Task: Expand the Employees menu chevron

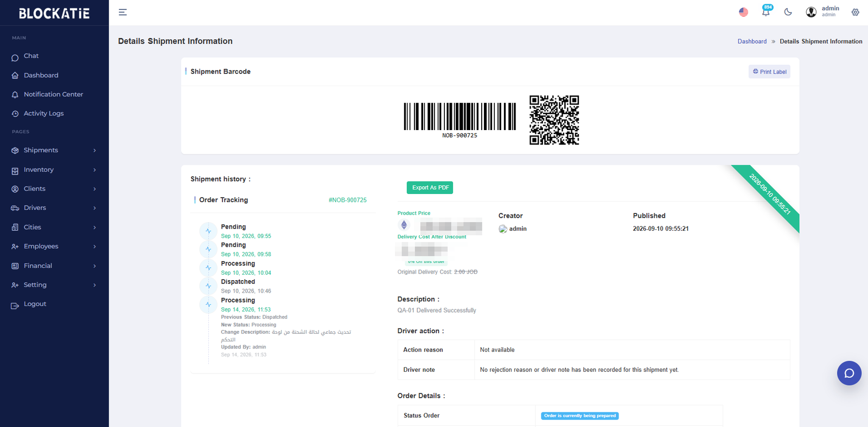Action: pos(94,247)
